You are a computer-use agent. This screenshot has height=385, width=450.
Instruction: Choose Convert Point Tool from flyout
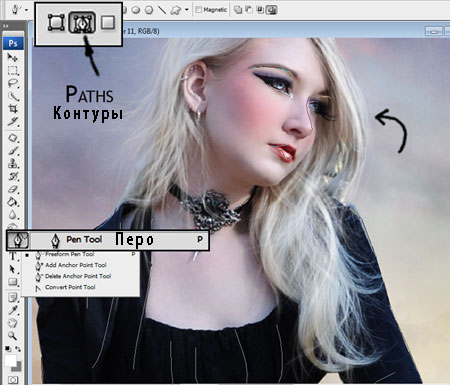pyautogui.click(x=70, y=287)
